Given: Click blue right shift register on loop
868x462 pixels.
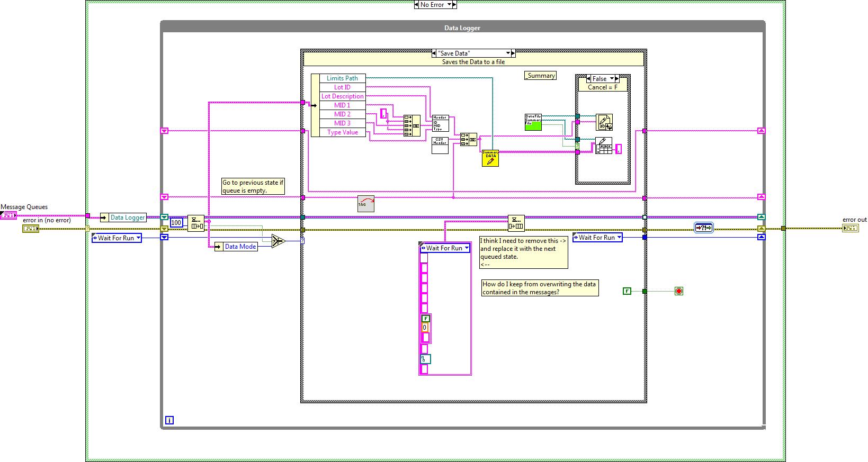Looking at the screenshot, I should (761, 238).
